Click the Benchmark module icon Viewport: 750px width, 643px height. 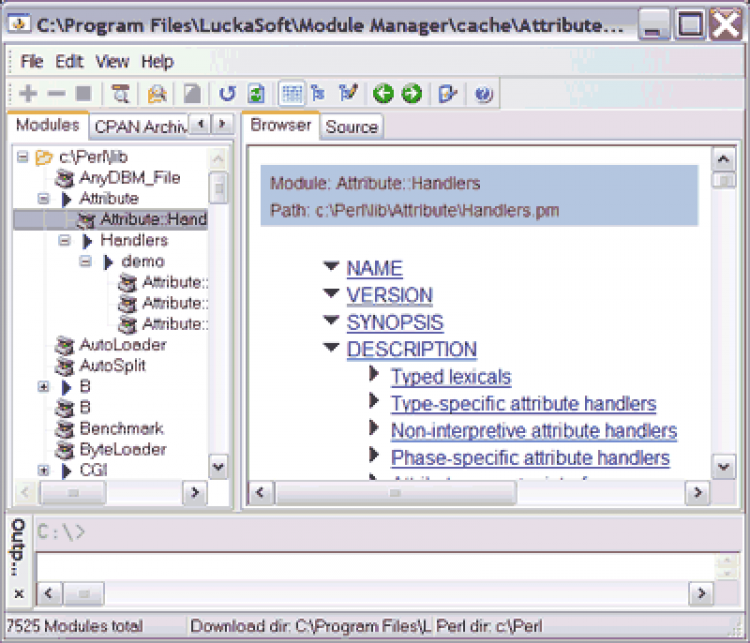pyautogui.click(x=65, y=429)
